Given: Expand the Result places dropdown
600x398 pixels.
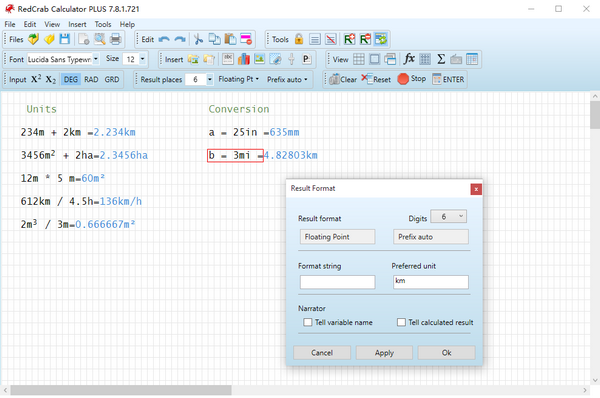Looking at the screenshot, I should pos(210,80).
